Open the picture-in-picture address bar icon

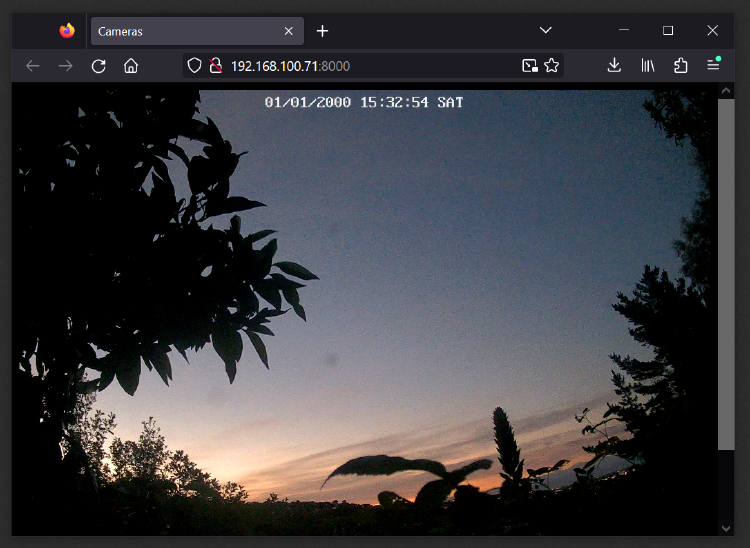click(x=529, y=66)
